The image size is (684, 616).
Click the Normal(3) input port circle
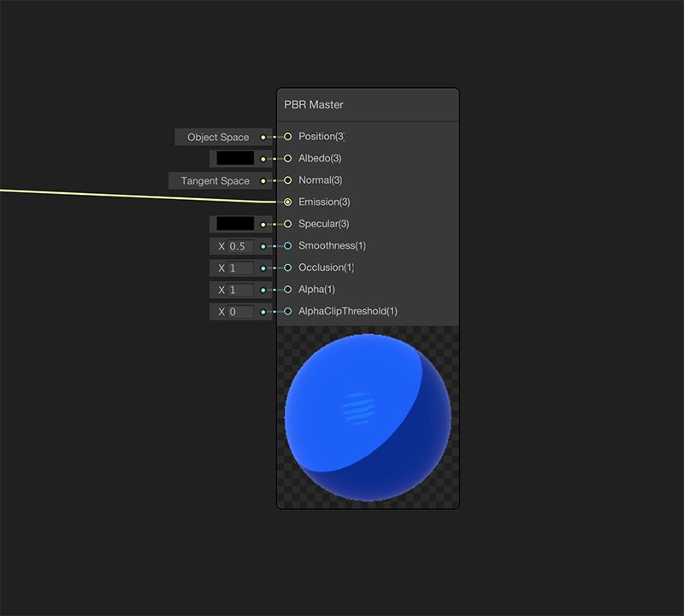[x=287, y=180]
